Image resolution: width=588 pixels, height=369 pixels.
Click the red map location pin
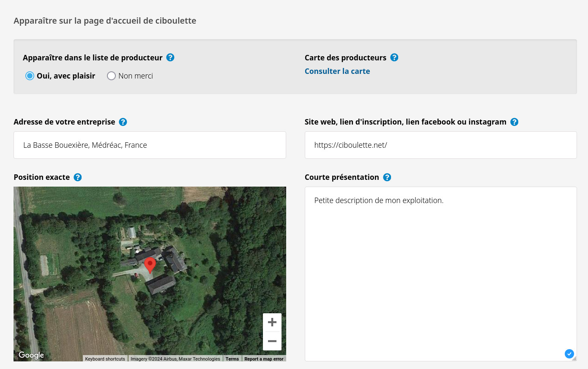[x=150, y=265]
